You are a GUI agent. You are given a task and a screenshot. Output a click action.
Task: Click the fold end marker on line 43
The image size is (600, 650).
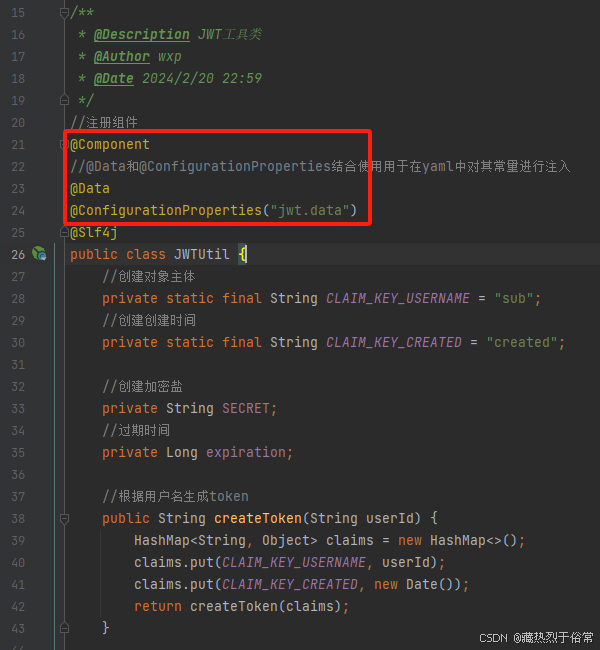[64, 628]
